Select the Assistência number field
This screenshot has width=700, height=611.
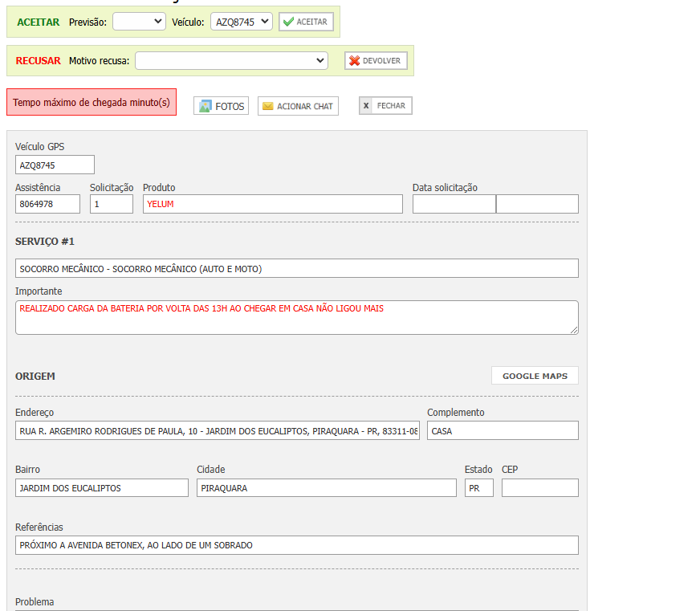pyautogui.click(x=47, y=204)
